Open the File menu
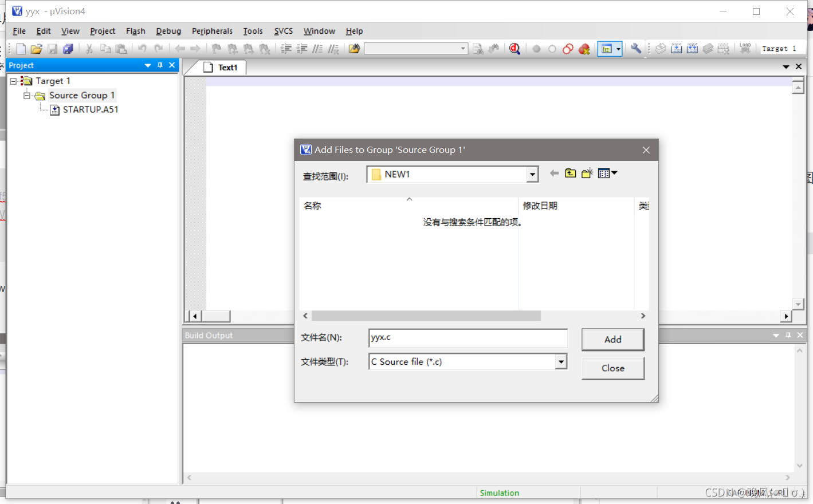Screen dimensions: 813x504 click(19, 31)
